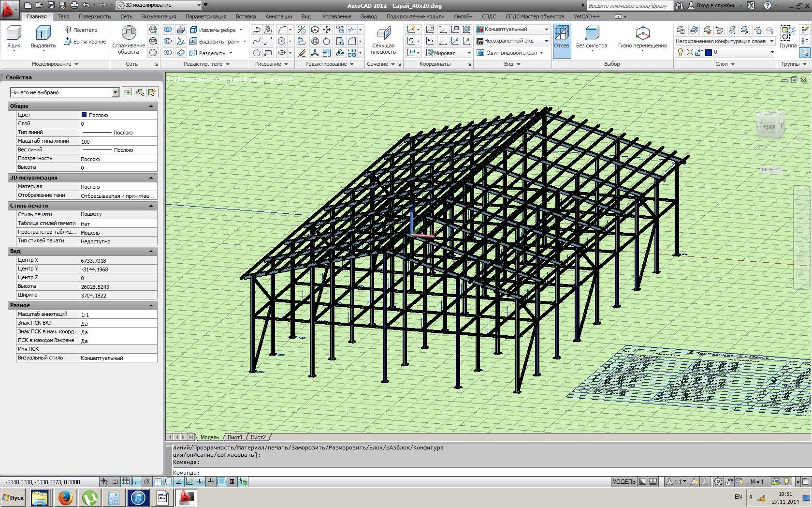Toggle МОДЕЛЬ model space button
The width and height of the screenshot is (812, 508).
623,481
